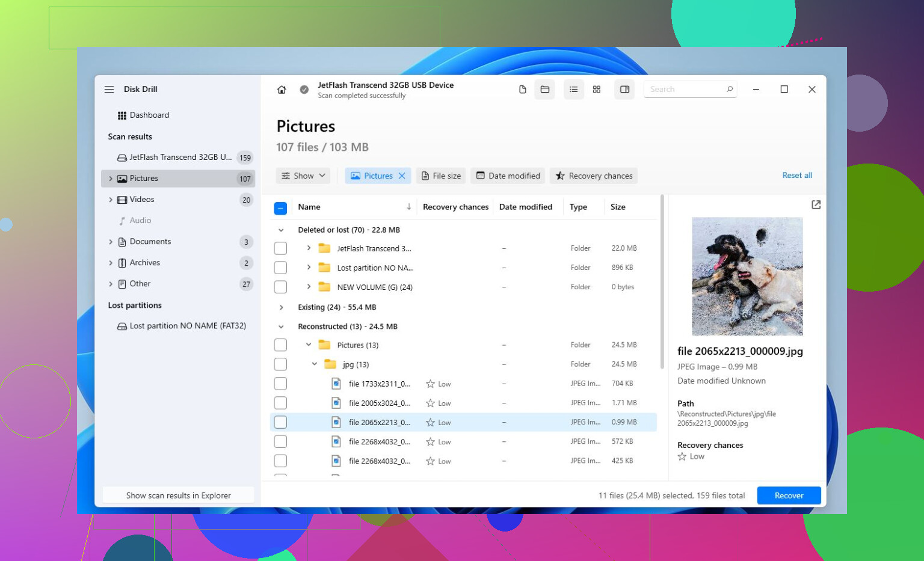Open Dashboard in the sidebar
Screen dimensions: 924x561
(143, 115)
